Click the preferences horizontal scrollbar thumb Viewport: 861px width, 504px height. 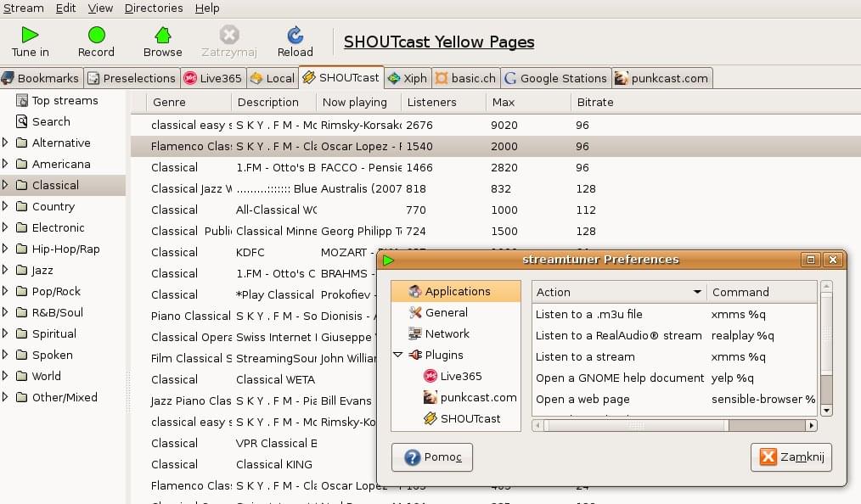pos(637,426)
